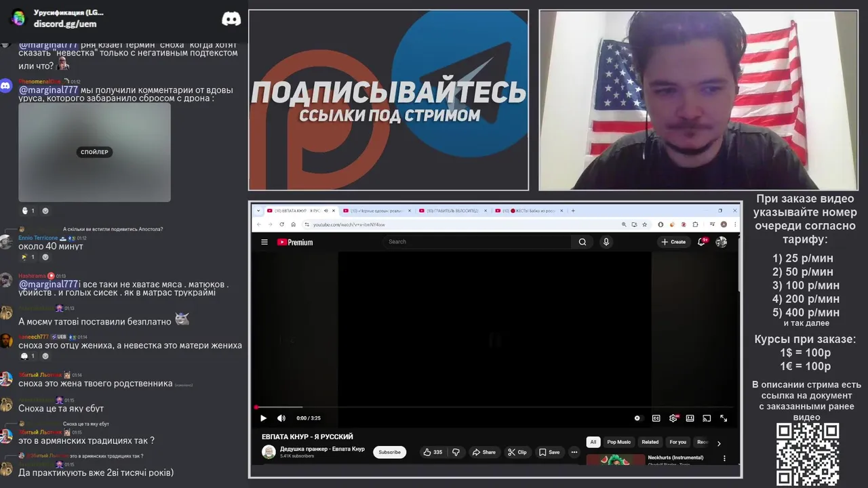Like the video with 335 likes
Viewport: 868px width, 488px height.
point(433,452)
